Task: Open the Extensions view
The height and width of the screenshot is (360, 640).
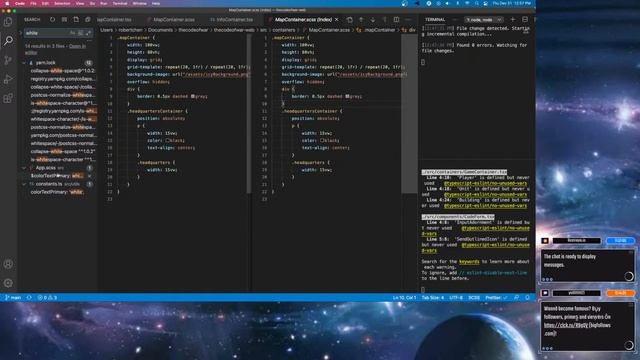Action: click(x=8, y=98)
